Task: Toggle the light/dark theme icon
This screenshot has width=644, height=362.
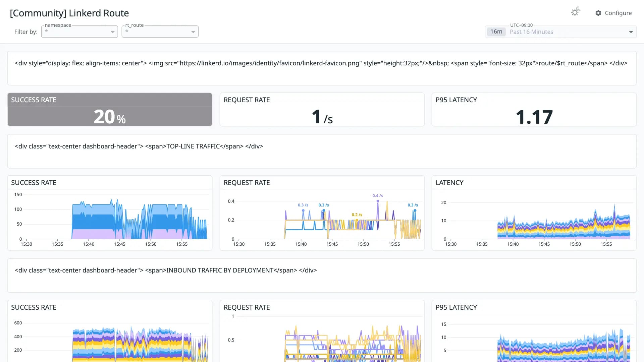Action: pos(576,12)
